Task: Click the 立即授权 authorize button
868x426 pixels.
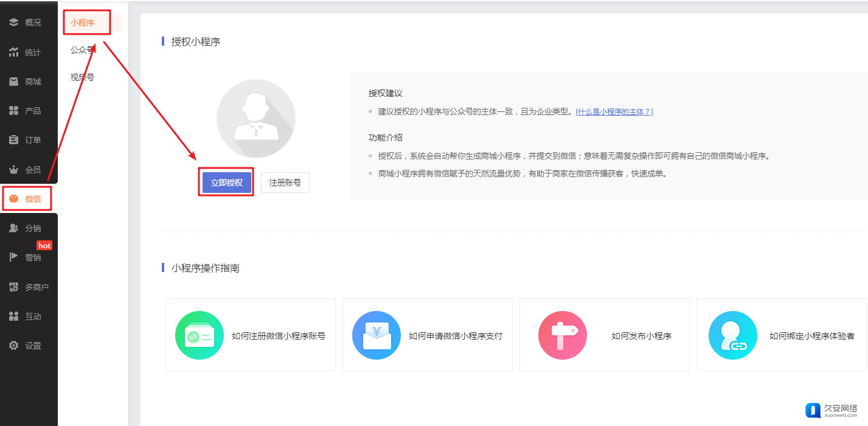Action: (x=226, y=183)
